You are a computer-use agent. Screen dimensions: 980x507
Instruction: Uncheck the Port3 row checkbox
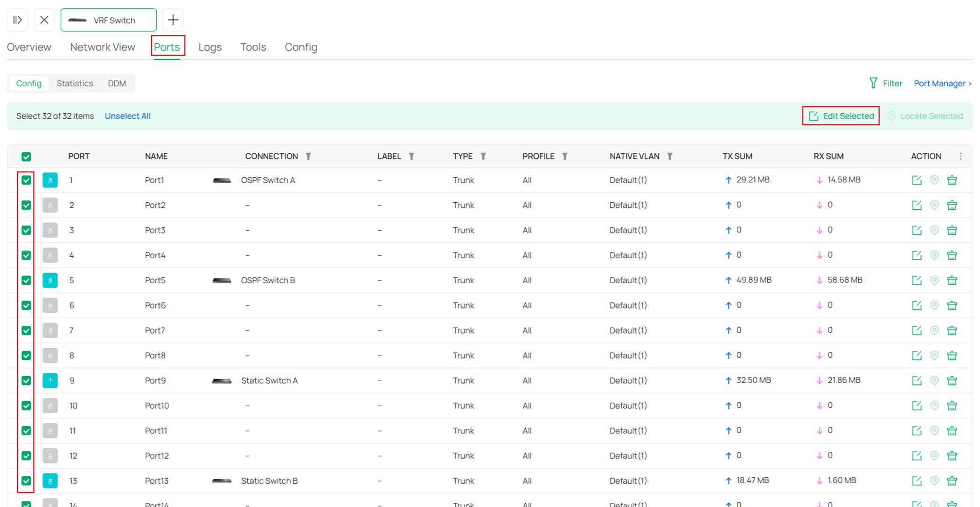[26, 230]
